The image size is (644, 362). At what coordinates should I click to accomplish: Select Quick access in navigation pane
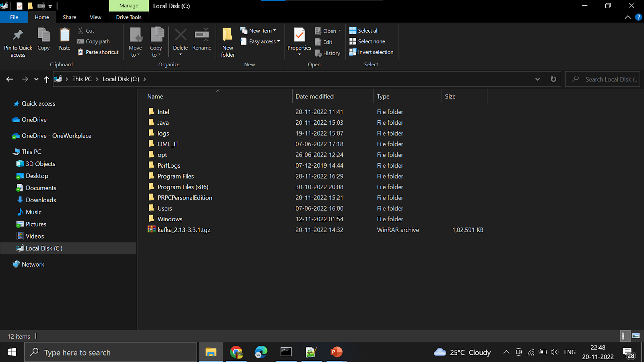pyautogui.click(x=38, y=104)
